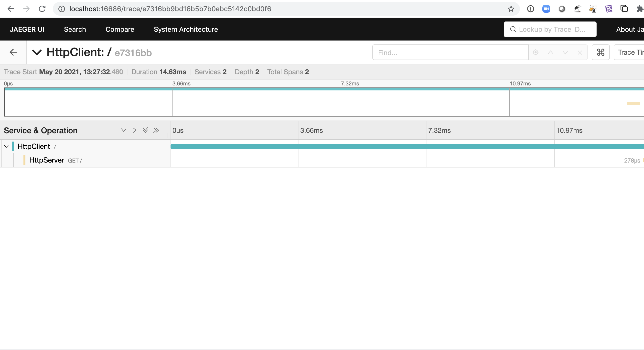Collapse one level of spans
This screenshot has height=350, width=644.
coord(135,130)
